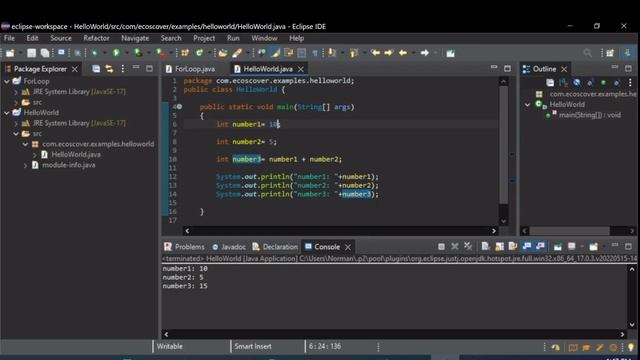Open the Source menu
640x360 pixels.
[61, 38]
